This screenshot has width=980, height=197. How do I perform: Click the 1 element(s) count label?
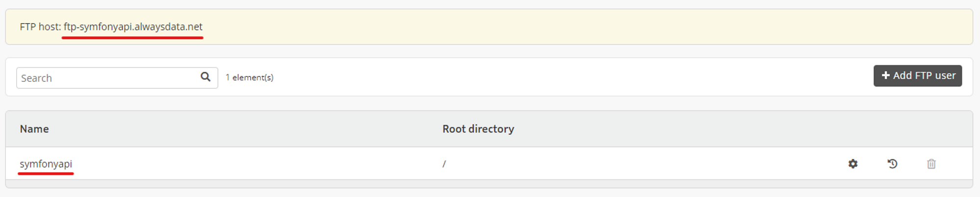pyautogui.click(x=249, y=77)
